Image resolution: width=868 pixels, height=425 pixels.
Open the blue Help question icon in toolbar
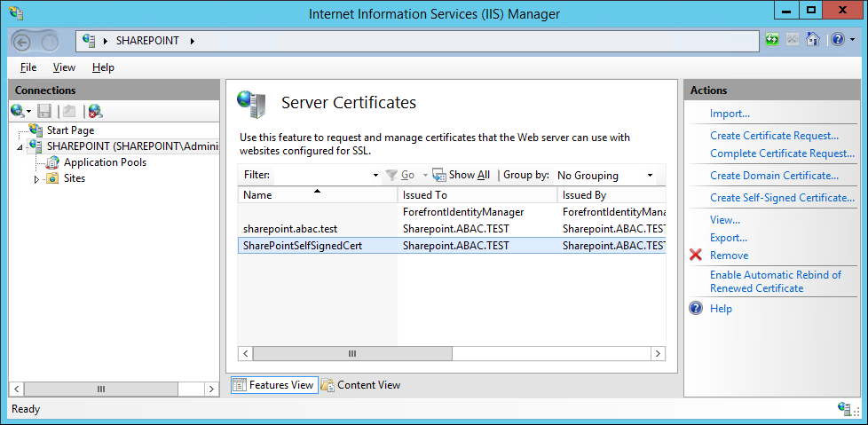click(838, 39)
